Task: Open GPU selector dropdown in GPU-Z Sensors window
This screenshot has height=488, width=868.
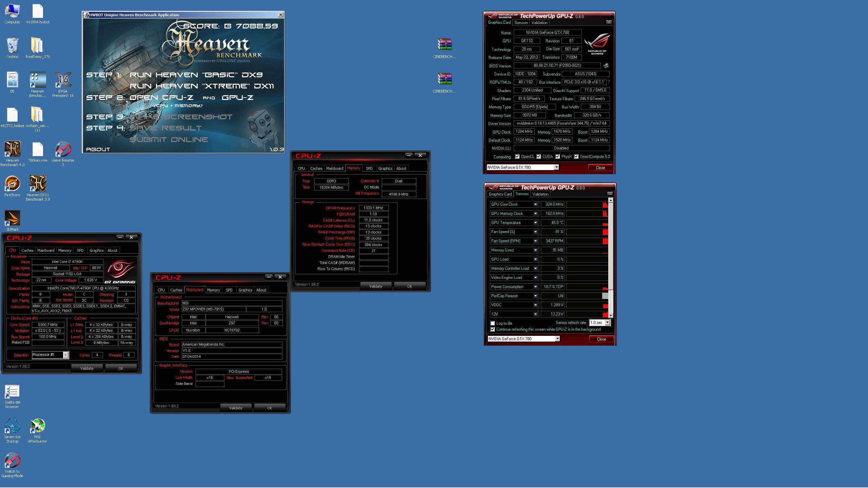Action: click(x=557, y=339)
